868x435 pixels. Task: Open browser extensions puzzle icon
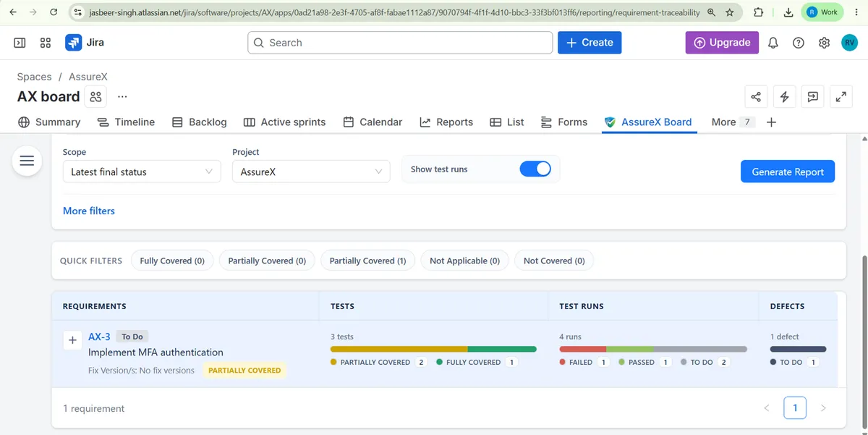point(758,12)
